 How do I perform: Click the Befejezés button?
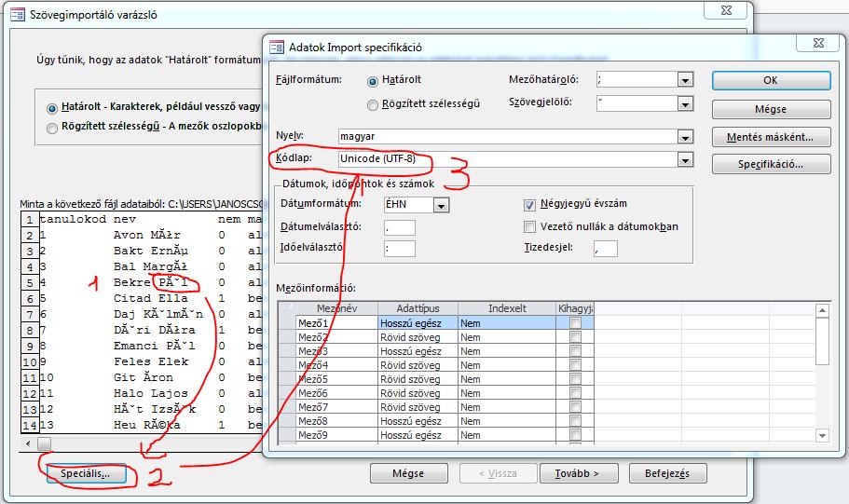pyautogui.click(x=667, y=473)
